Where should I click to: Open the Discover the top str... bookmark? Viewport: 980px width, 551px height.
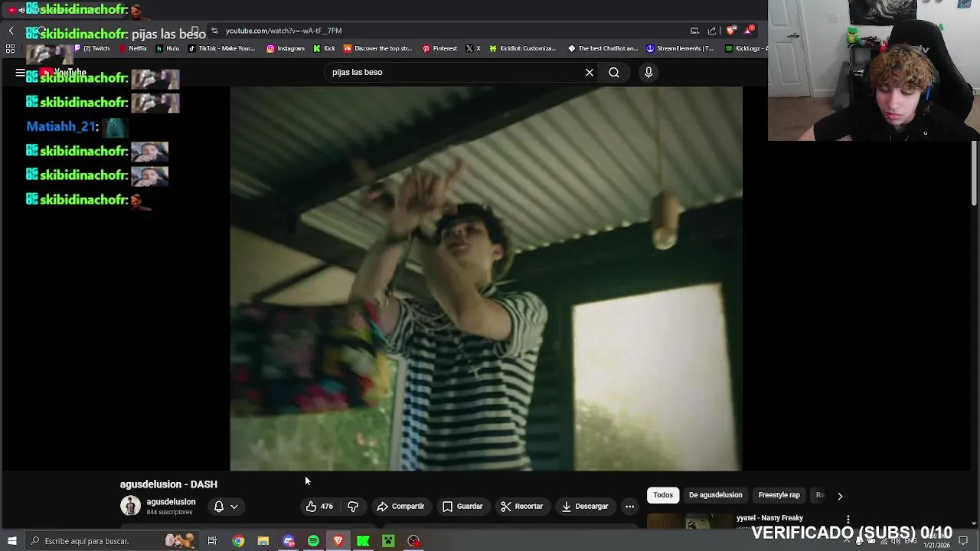[x=377, y=48]
